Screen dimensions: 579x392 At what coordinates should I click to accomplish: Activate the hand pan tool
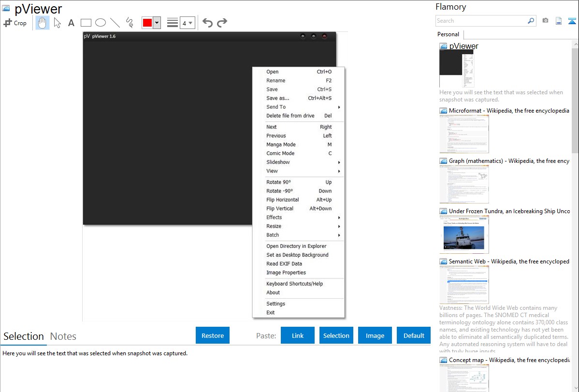pos(42,23)
